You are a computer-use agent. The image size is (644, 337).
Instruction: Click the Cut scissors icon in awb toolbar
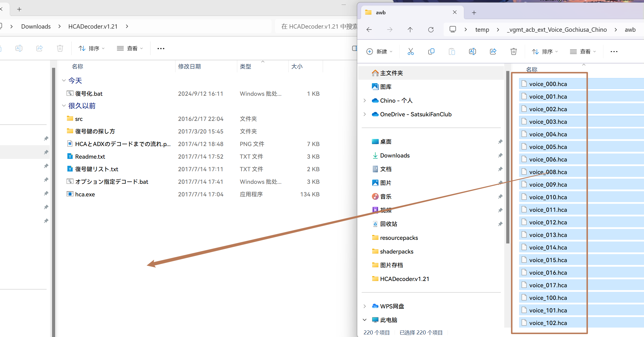click(x=410, y=51)
